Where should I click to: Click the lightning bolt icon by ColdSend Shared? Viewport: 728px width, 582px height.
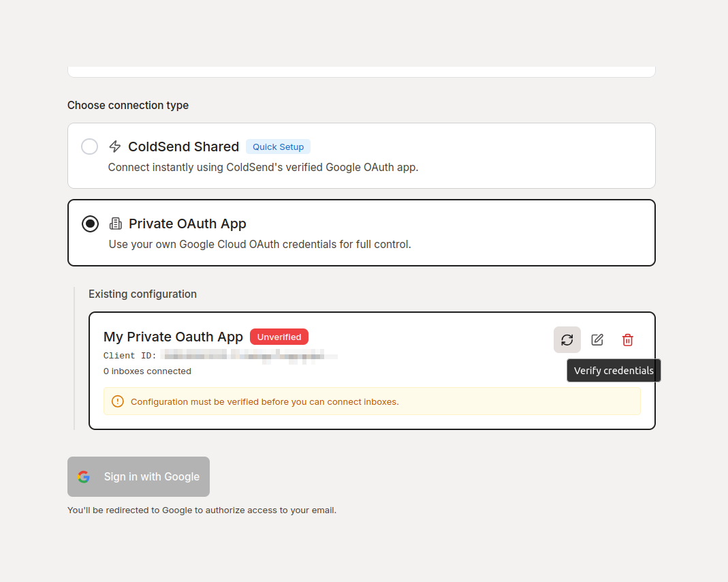click(x=115, y=147)
